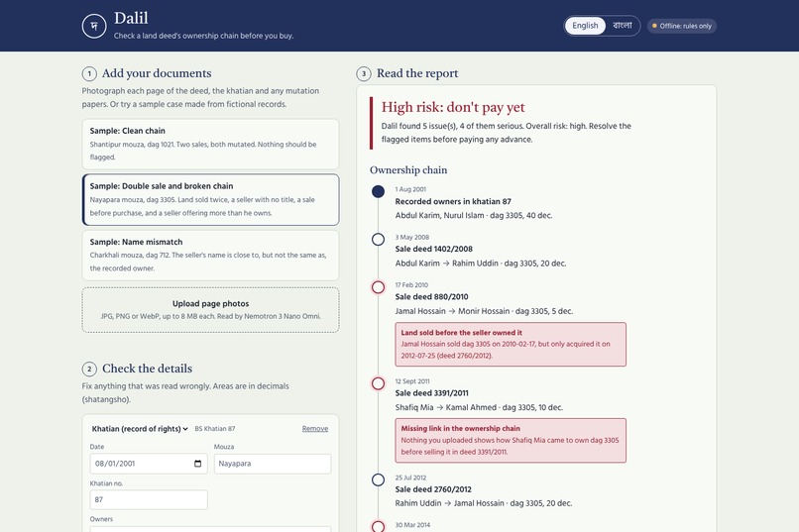Viewport: 799px width, 532px height.
Task: Switch language to বাংলা
Action: [623, 26]
